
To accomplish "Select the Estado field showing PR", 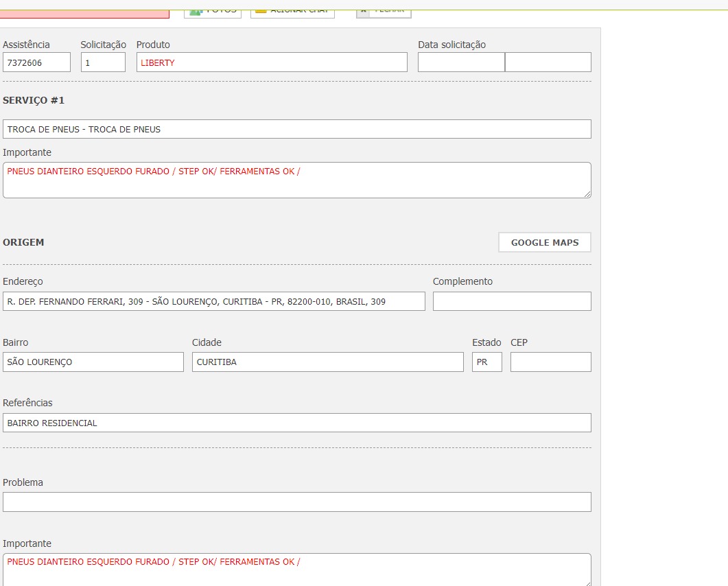I will (486, 362).
